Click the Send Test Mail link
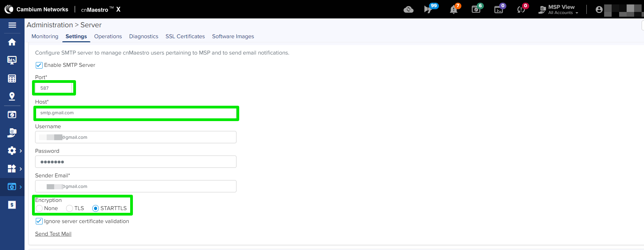644x250 pixels. 53,234
